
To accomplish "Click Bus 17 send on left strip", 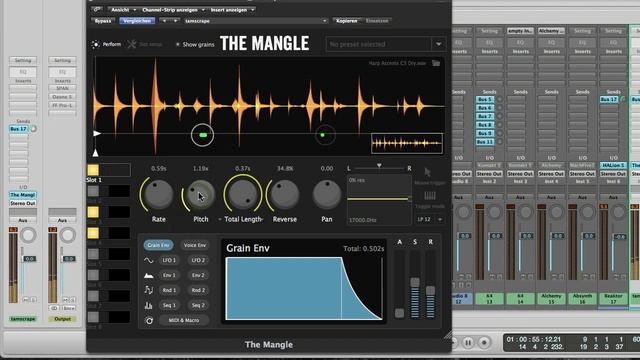I will (18, 129).
